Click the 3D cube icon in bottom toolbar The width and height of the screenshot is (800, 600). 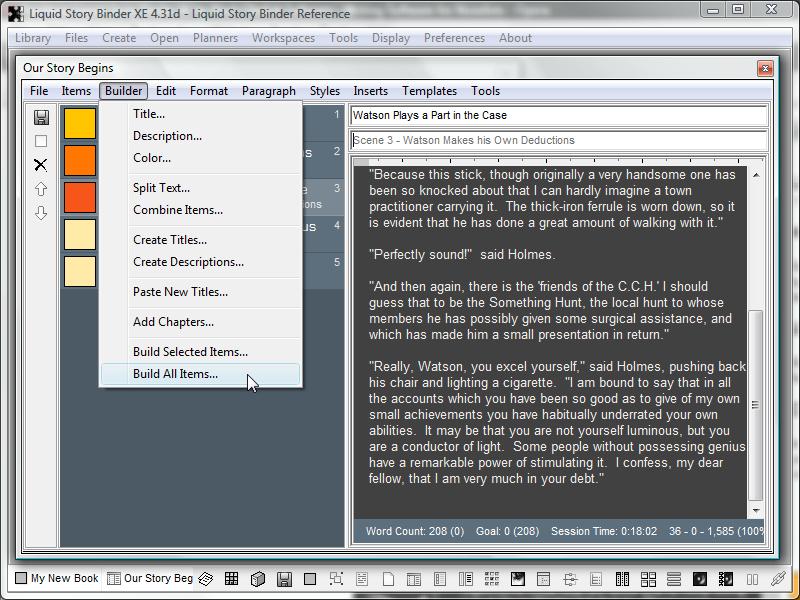pos(257,579)
